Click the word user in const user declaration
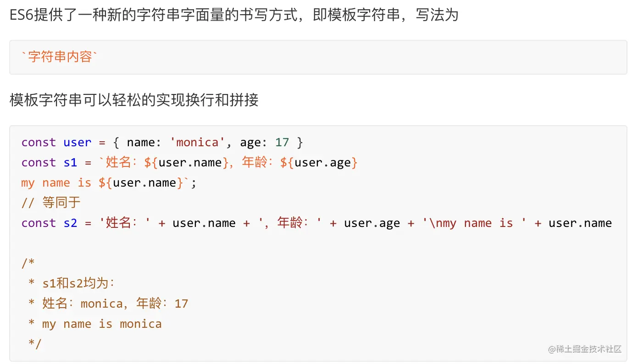 tap(78, 142)
